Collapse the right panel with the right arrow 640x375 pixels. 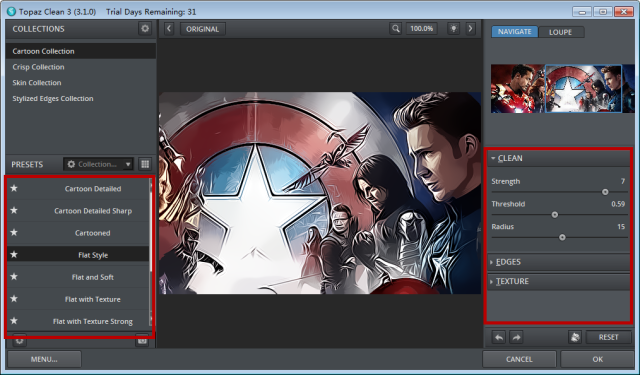pyautogui.click(x=470, y=29)
